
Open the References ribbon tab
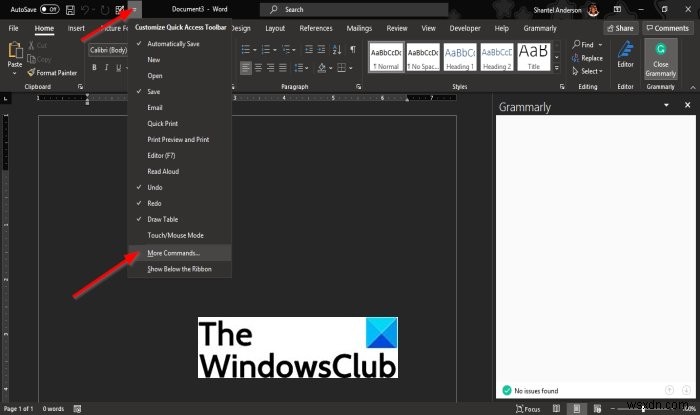tap(316, 29)
